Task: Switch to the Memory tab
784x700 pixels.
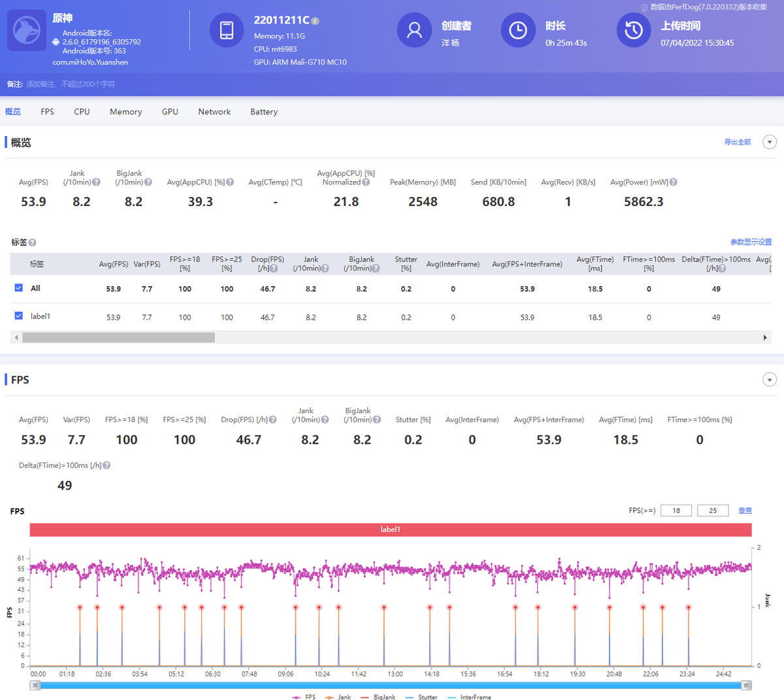Action: click(125, 112)
